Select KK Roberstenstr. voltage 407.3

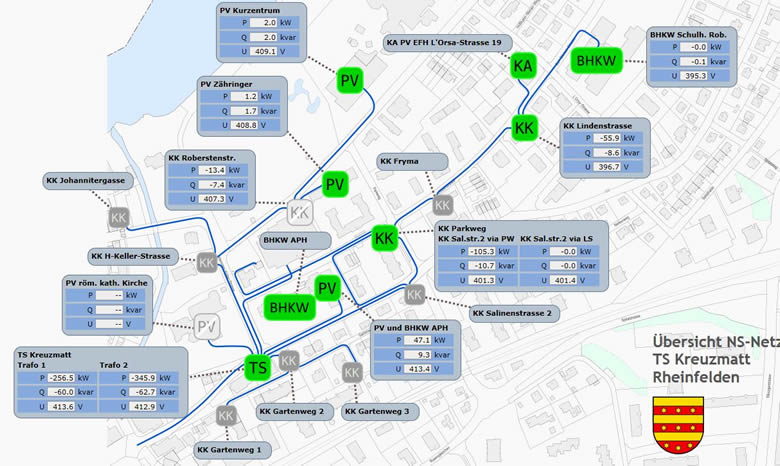pos(212,199)
